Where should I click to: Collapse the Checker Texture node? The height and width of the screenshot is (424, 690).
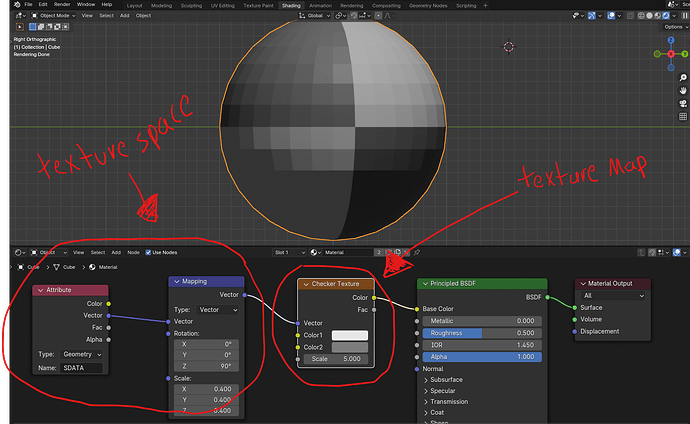point(306,284)
